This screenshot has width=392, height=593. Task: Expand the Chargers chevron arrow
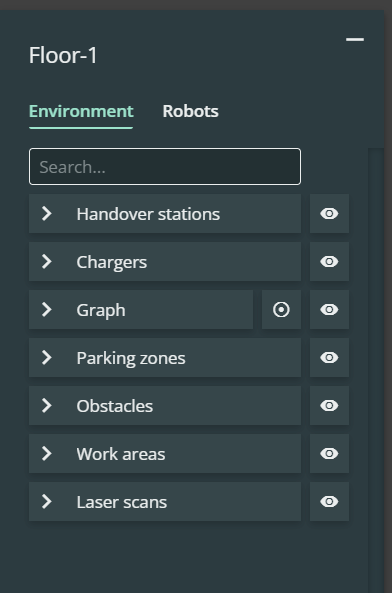click(46, 262)
